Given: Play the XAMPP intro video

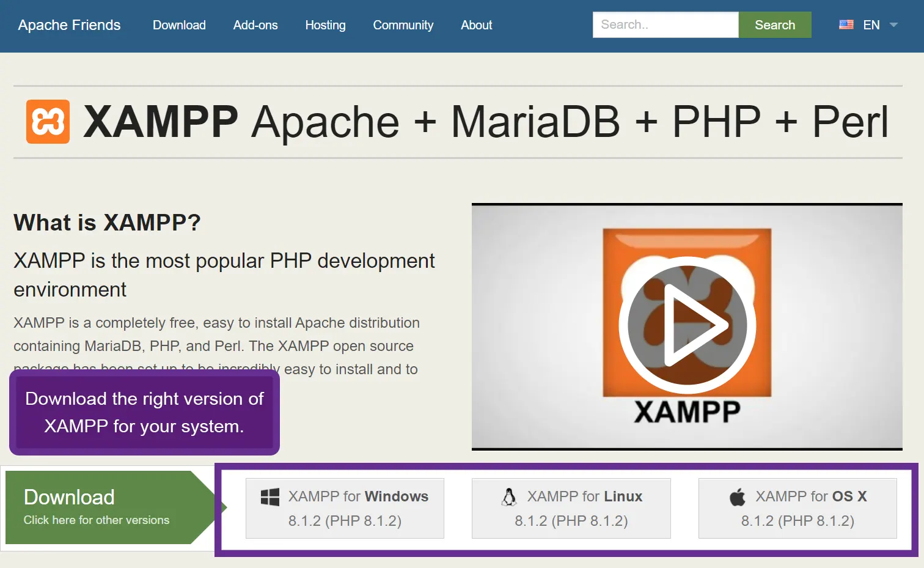Looking at the screenshot, I should click(x=687, y=325).
